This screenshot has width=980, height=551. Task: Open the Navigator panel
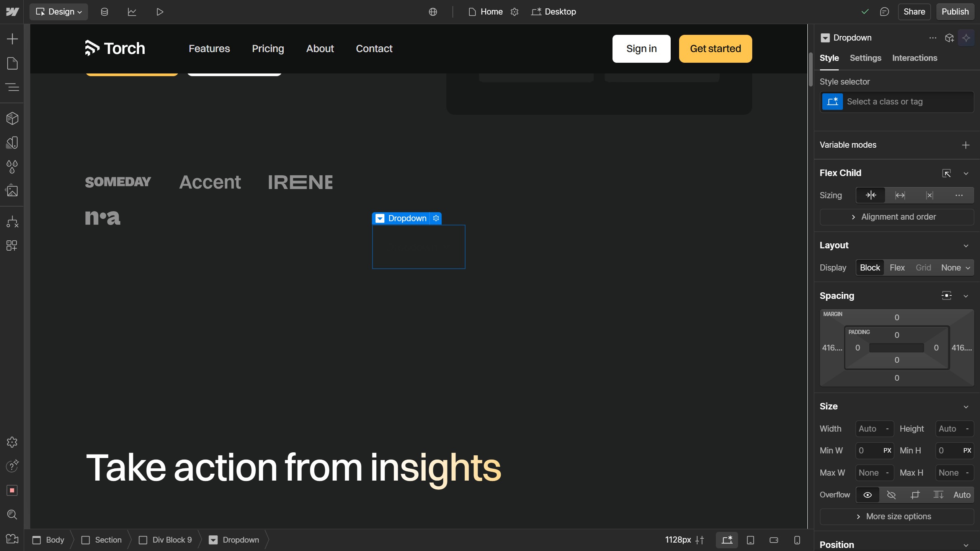12,87
